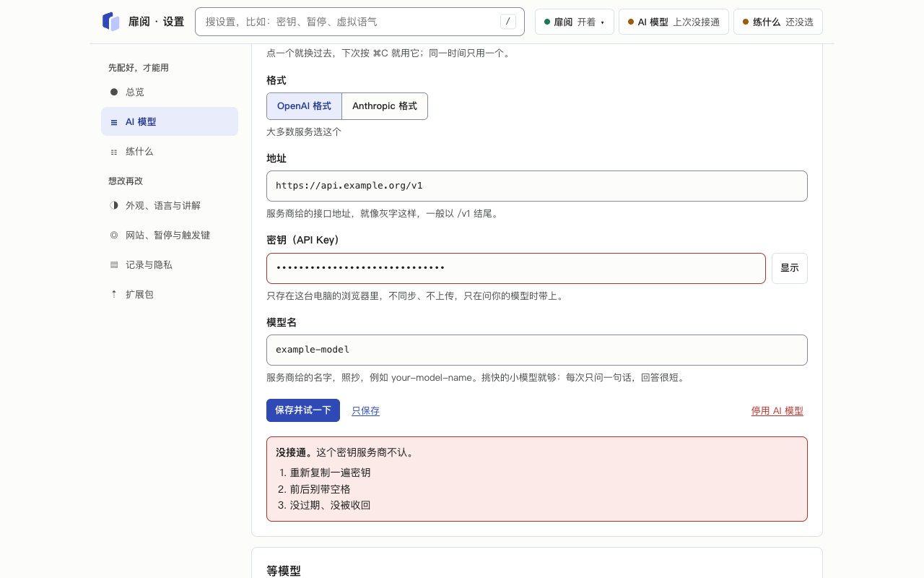Screen dimensions: 924x578
Task: Switch format to Anthropic 格式
Action: click(385, 106)
